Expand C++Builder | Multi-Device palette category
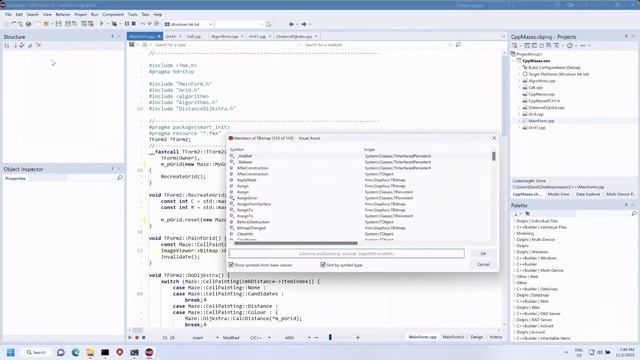The height and width of the screenshot is (360, 640). [514, 270]
